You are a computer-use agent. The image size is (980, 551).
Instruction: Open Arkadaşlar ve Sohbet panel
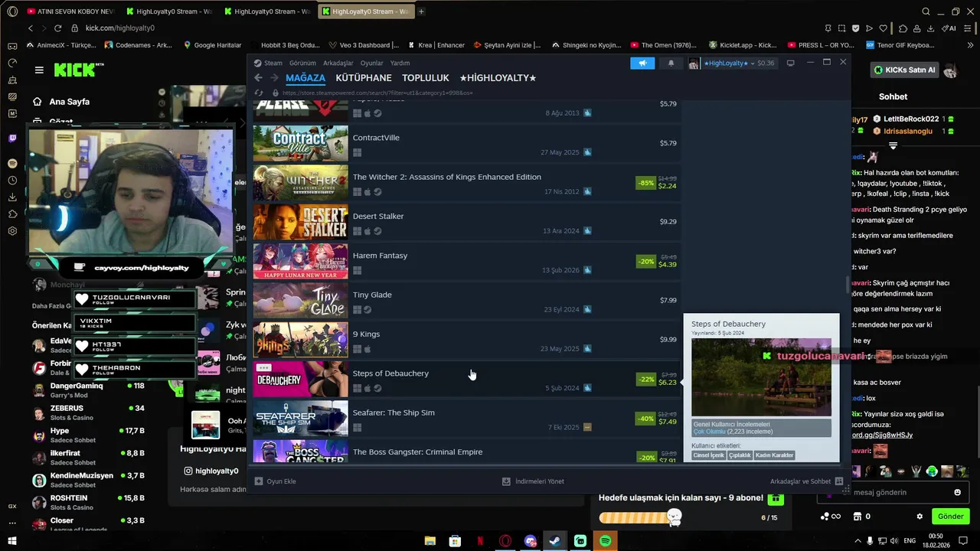click(806, 481)
